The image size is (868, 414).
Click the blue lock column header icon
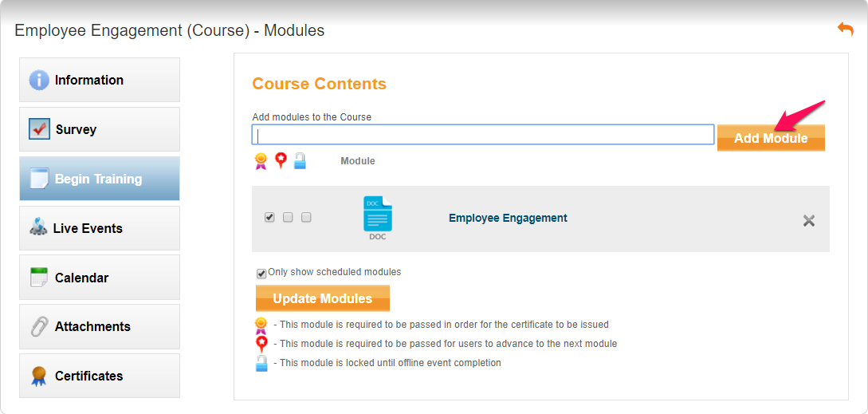click(x=300, y=160)
